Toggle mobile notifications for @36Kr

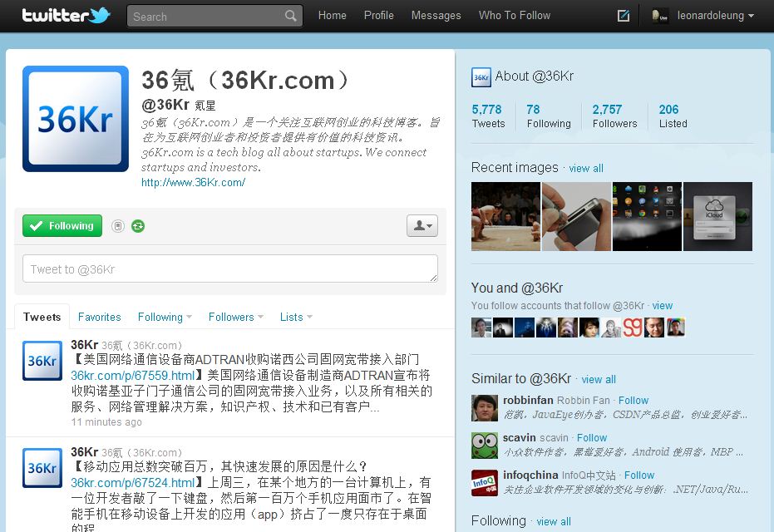[x=117, y=226]
